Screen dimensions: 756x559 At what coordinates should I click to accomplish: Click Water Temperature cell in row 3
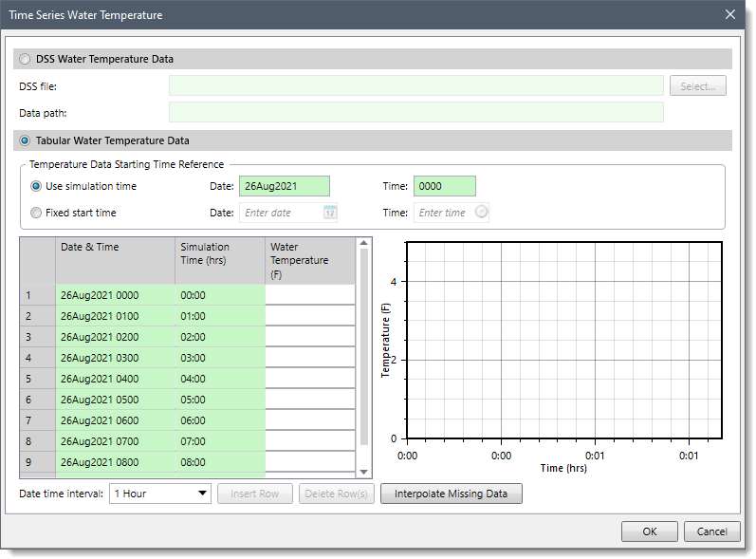pos(310,337)
